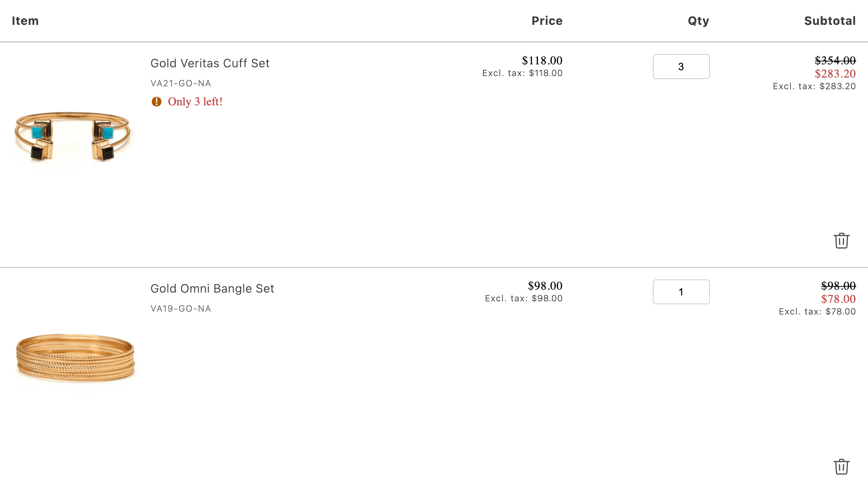Click the Price column header

point(547,21)
